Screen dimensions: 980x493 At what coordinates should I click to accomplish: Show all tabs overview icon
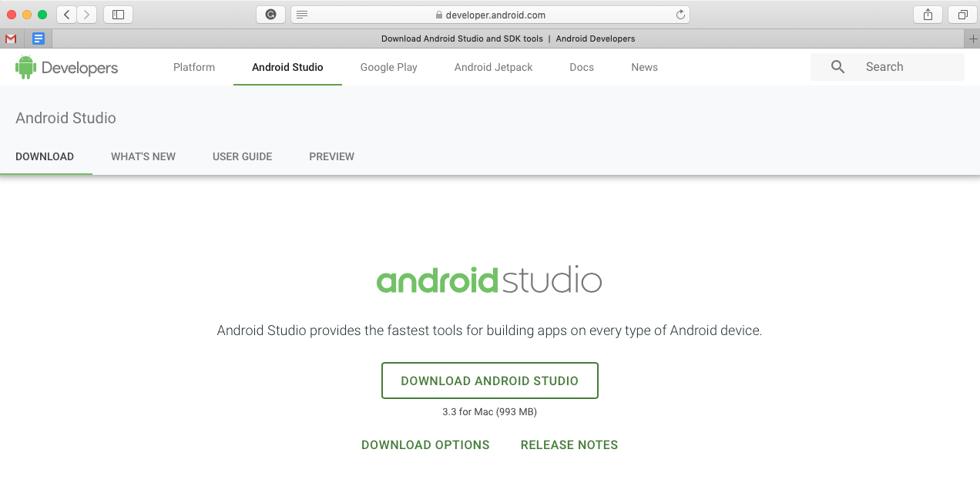[x=962, y=15]
